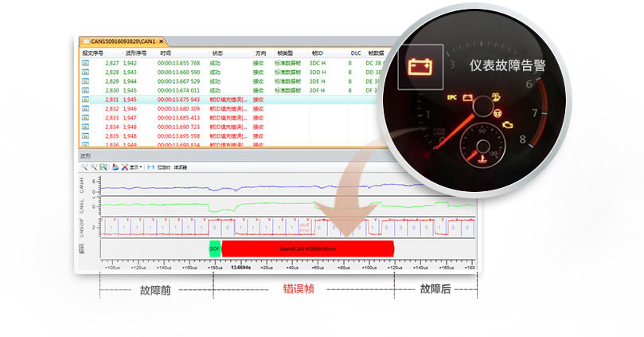Click the 帧ID column header
644x337 pixels.
(318, 53)
